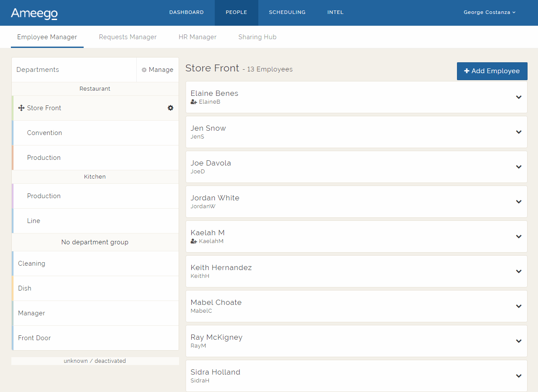The width and height of the screenshot is (538, 392).
Task: Click the user icon beside KaelahM
Action: 194,241
